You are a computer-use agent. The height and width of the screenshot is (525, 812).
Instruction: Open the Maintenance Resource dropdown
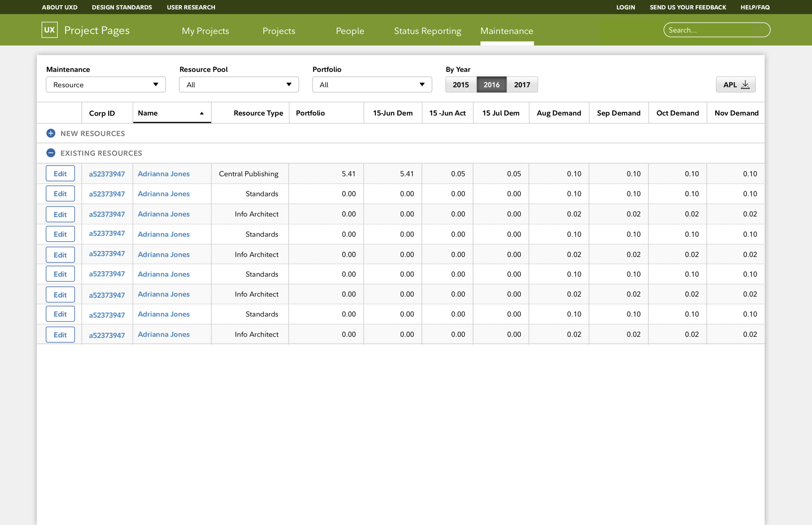(106, 85)
